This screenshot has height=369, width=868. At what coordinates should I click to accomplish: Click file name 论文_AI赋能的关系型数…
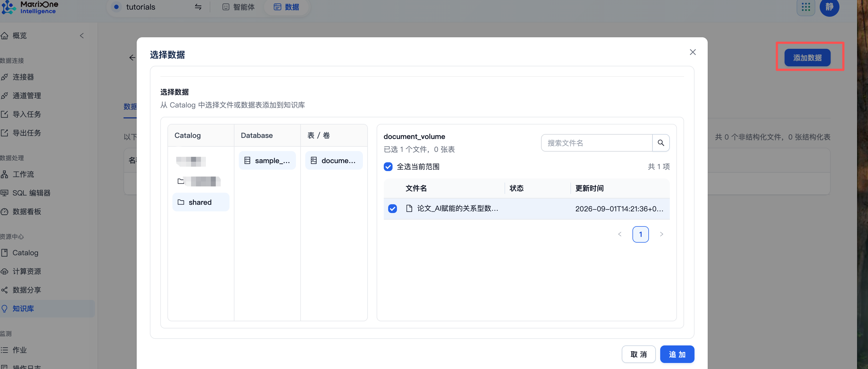(457, 209)
